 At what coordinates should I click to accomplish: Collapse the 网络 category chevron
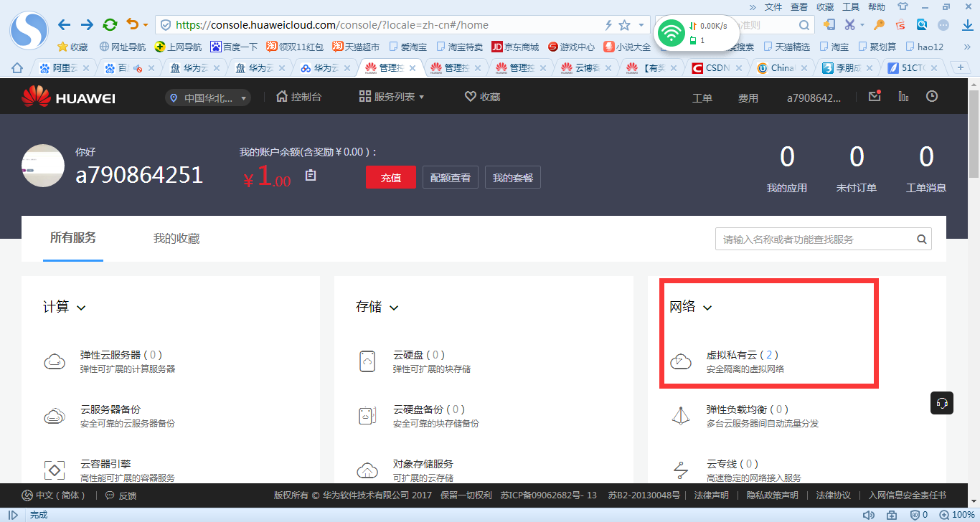click(707, 308)
